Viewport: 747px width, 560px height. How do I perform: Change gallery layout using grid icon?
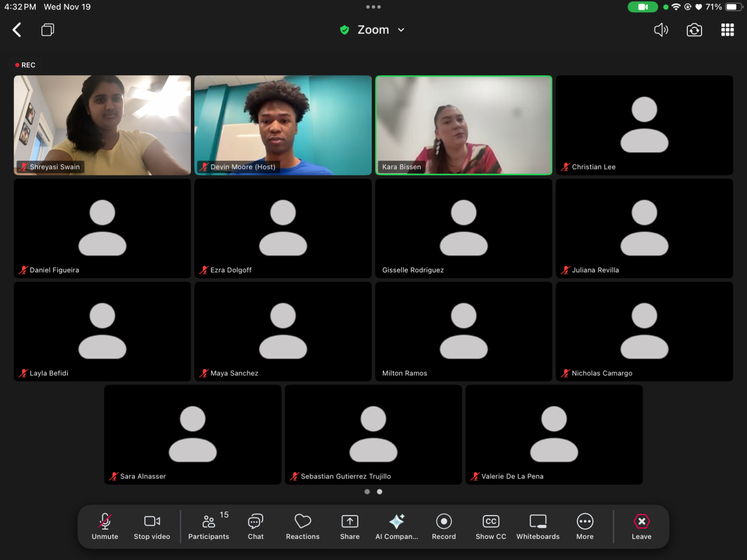tap(727, 30)
